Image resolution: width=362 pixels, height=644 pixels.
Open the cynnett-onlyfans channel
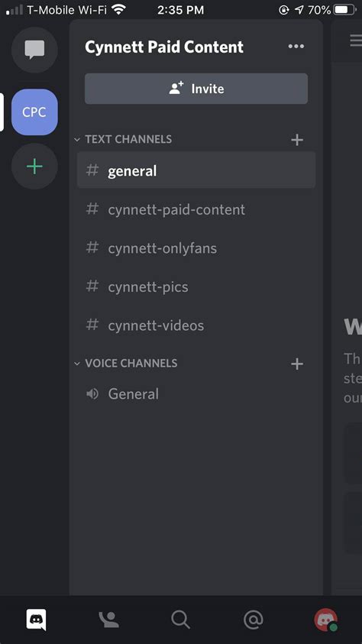[196, 248]
